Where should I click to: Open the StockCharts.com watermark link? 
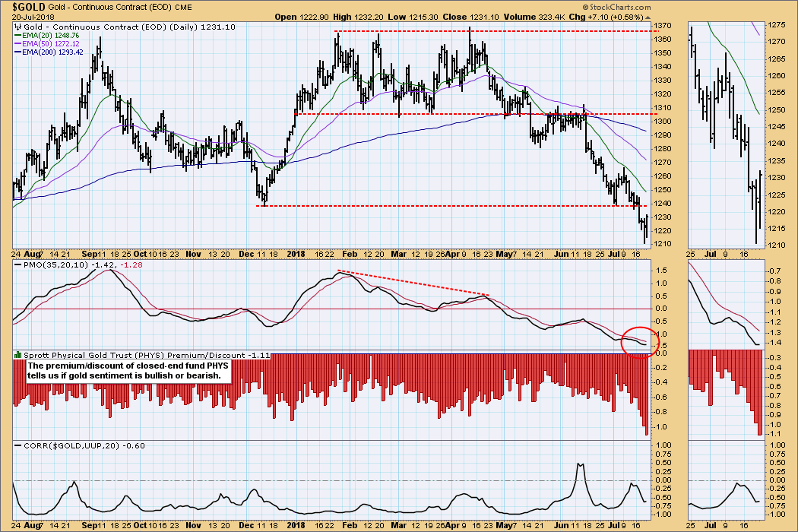(620, 7)
